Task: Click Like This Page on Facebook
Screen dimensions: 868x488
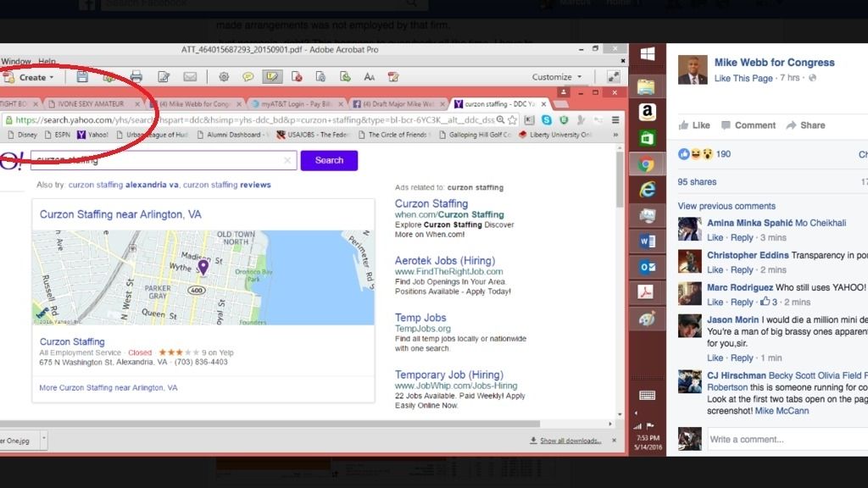Action: pos(743,78)
